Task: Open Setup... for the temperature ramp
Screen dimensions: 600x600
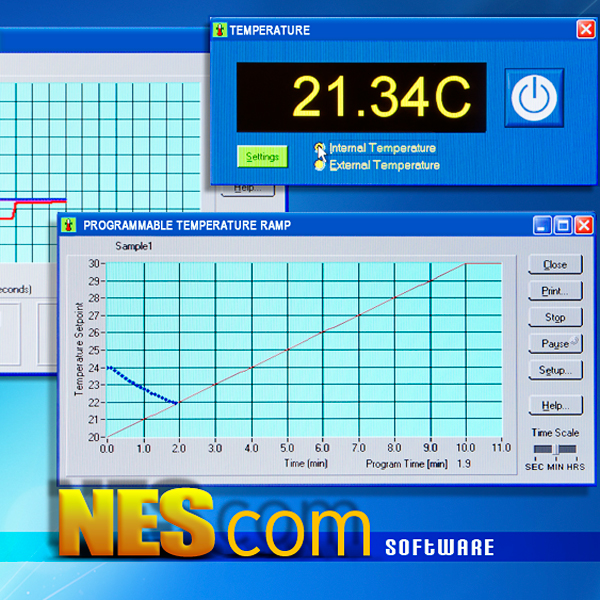Action: [555, 370]
